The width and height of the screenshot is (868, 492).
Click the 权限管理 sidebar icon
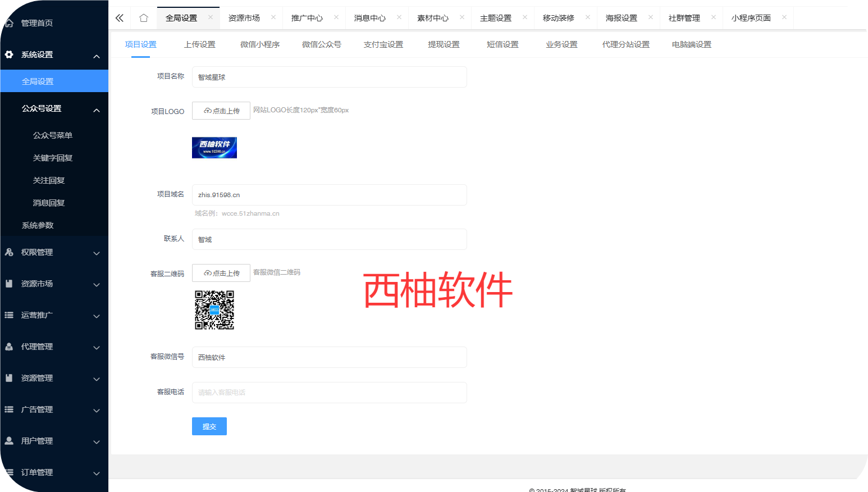(x=9, y=252)
